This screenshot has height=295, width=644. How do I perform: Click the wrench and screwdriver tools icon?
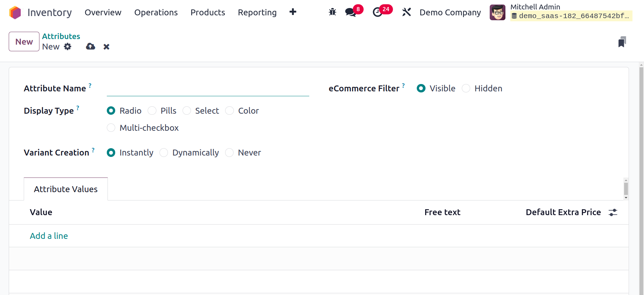point(406,12)
